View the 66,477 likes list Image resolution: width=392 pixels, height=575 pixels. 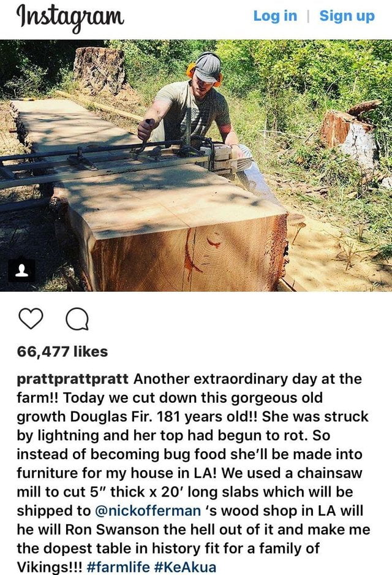(62, 351)
